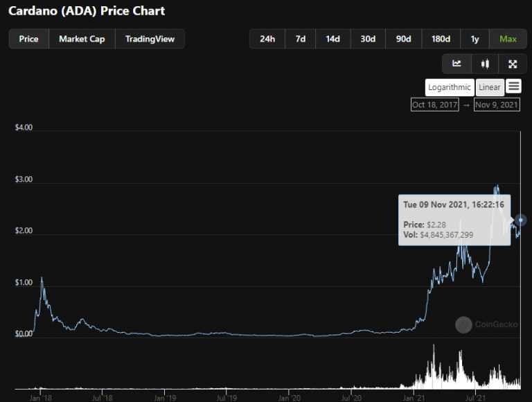532x402 pixels.
Task: Switch to line chart view icon
Action: coord(456,64)
